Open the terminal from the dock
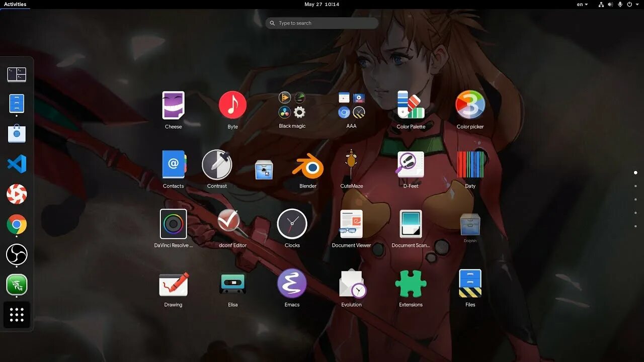The height and width of the screenshot is (362, 644). (x=17, y=74)
